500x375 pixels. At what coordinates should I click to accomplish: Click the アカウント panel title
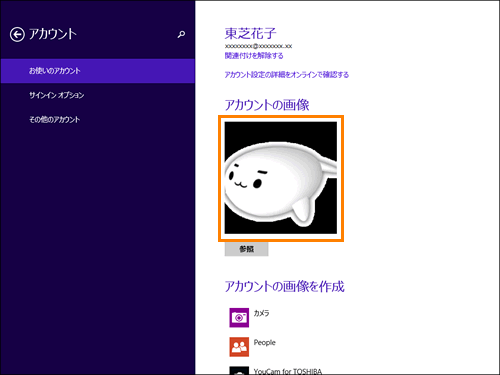(x=53, y=34)
